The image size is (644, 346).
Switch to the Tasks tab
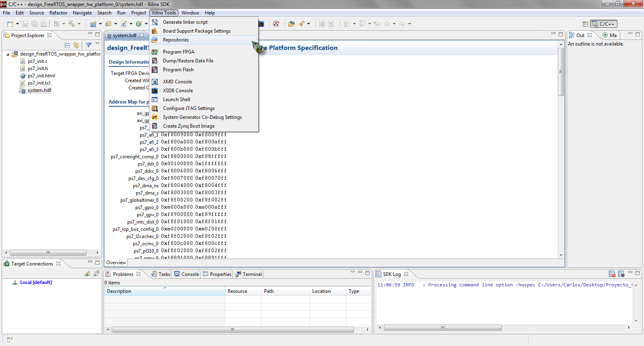pyautogui.click(x=161, y=274)
